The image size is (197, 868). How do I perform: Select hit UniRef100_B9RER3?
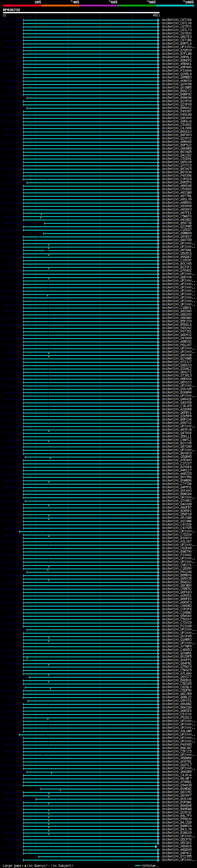[177, 60]
